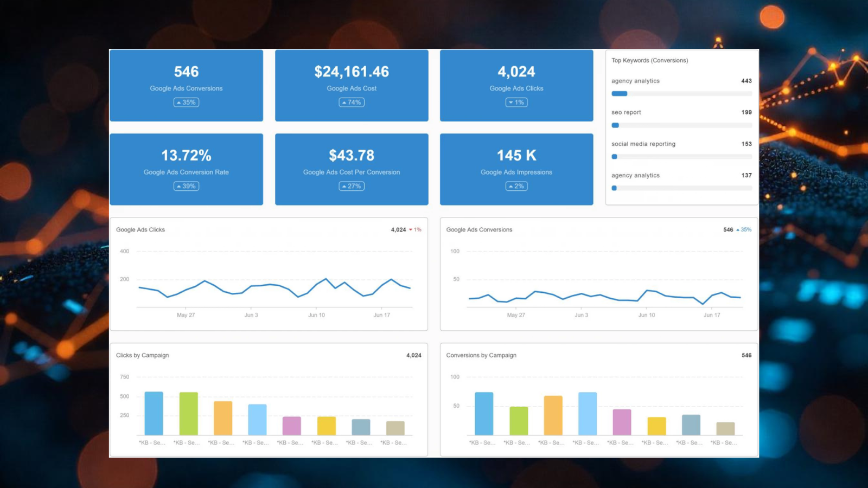The width and height of the screenshot is (868, 488).
Task: Click Jun 3 on the Google Ads Clicks axis
Action: 251,315
